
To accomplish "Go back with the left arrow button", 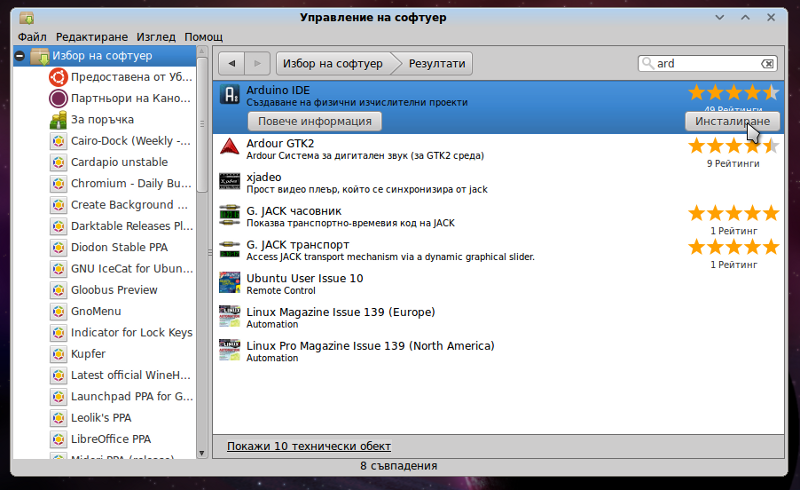I will tap(232, 64).
